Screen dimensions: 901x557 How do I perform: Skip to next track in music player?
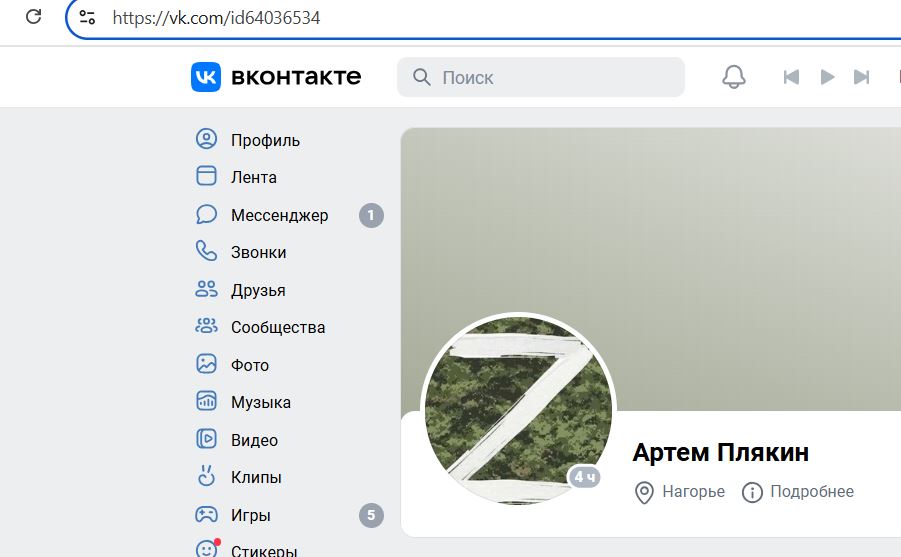[861, 77]
